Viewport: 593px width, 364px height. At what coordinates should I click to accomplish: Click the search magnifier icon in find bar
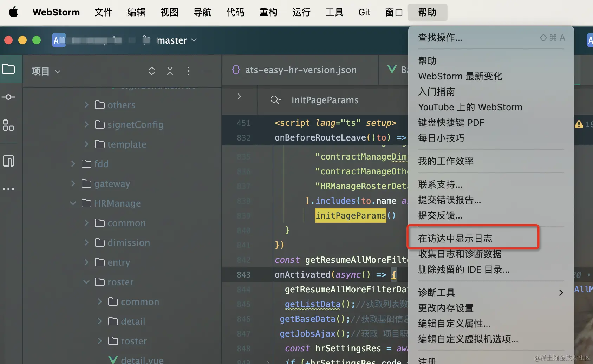[275, 100]
